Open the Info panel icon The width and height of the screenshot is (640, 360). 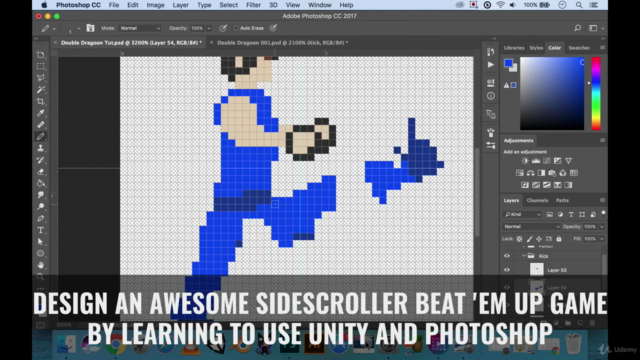coord(491,96)
